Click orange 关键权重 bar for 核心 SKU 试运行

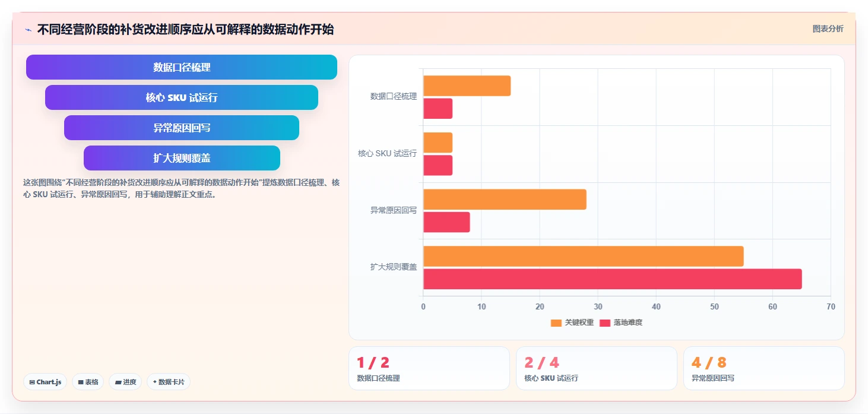438,143
